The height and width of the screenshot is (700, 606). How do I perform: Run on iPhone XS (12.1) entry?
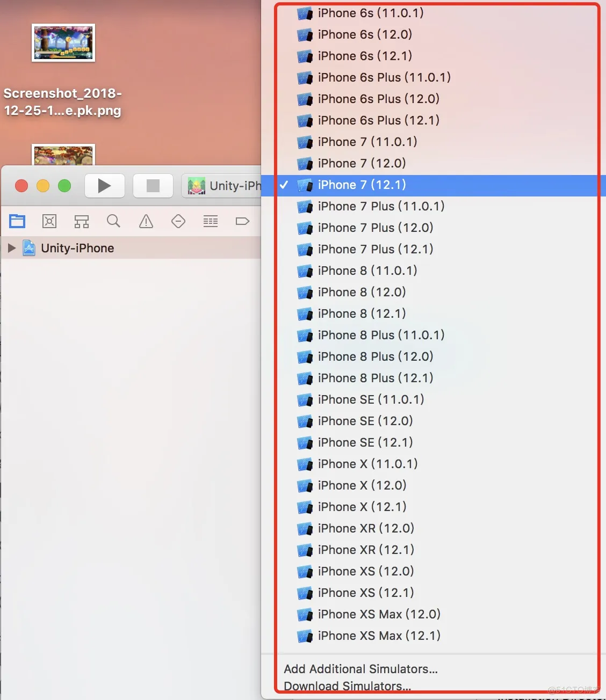(434, 593)
